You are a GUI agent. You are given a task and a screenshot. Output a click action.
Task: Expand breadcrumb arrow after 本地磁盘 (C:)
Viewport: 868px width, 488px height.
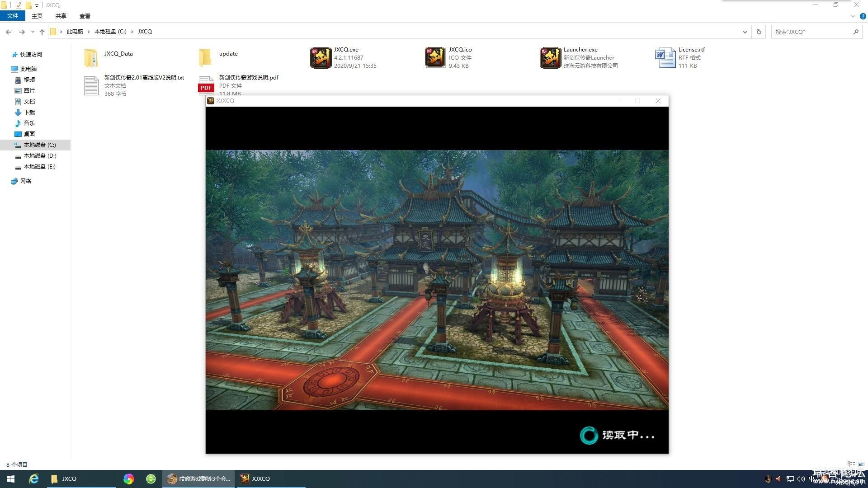[132, 32]
